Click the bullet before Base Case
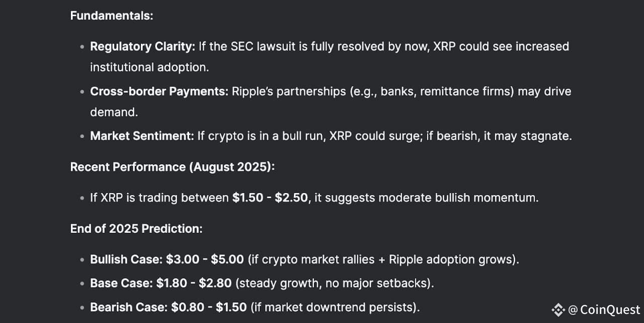The image size is (644, 323). (x=82, y=284)
